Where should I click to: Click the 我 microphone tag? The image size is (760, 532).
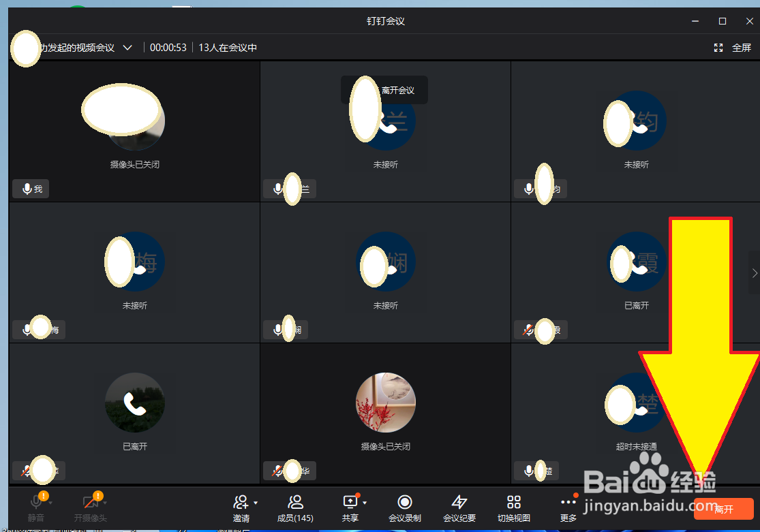pyautogui.click(x=31, y=189)
